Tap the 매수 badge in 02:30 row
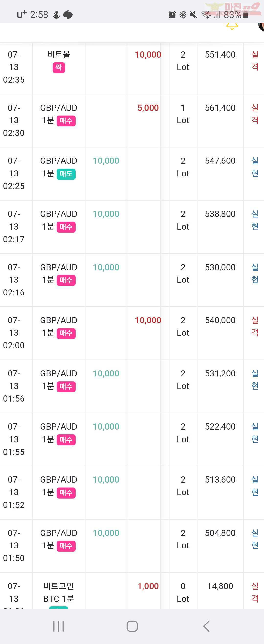264x644 pixels. 66,121
